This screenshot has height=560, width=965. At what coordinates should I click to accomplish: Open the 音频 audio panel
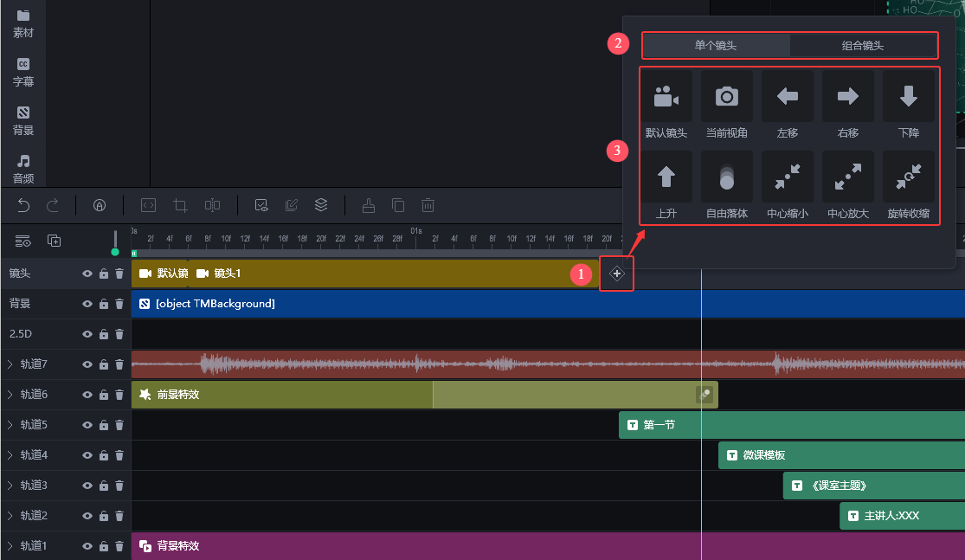click(23, 169)
